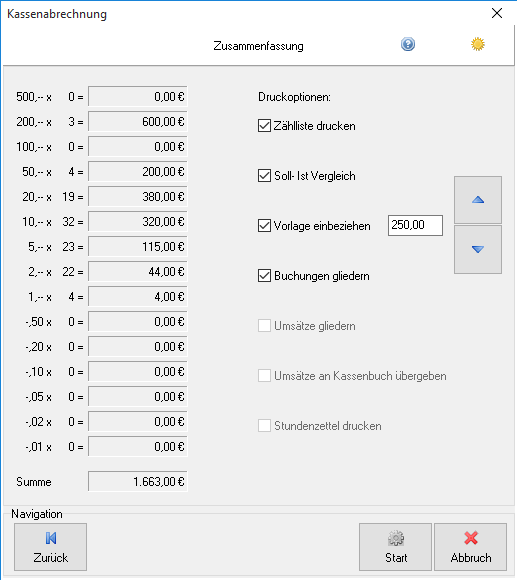Select the 200 euro total field 600,00 €

[138, 122]
